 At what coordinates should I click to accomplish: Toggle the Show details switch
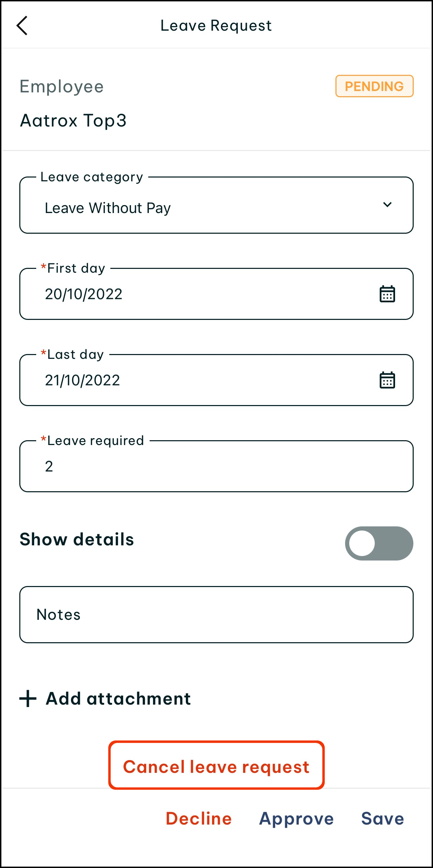[379, 543]
